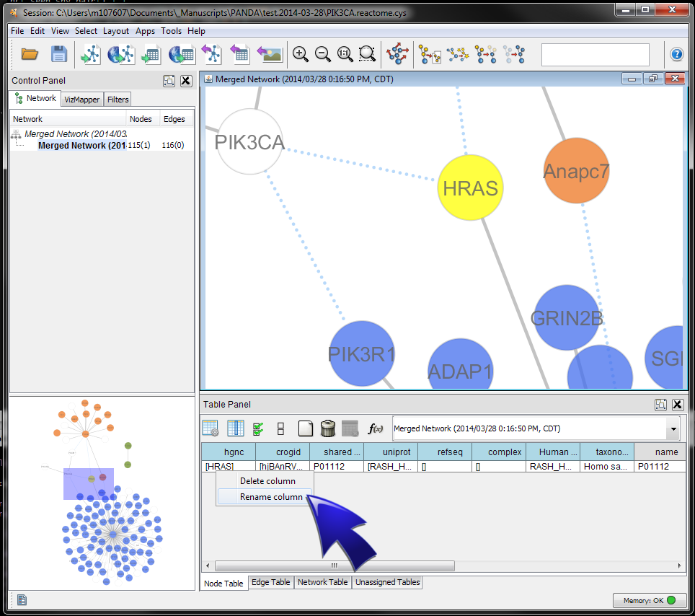Float the Control Panel using its dock button
The image size is (695, 616).
(169, 81)
